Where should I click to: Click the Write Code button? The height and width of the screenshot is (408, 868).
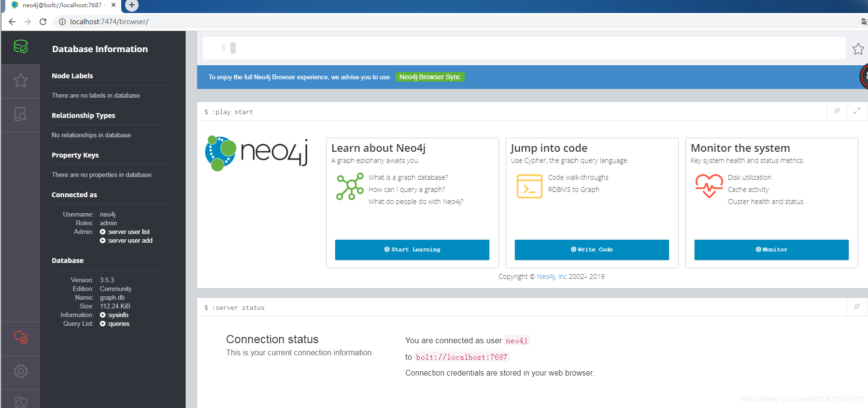(592, 250)
